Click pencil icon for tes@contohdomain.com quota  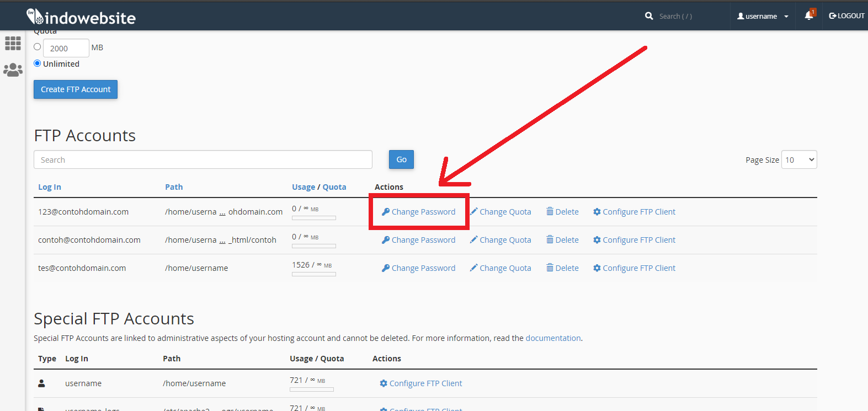tap(473, 268)
